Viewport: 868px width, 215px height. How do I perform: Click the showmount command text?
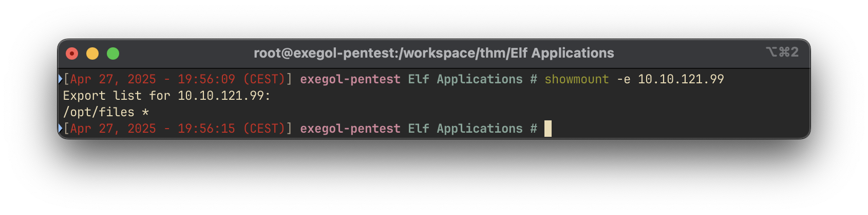point(577,79)
